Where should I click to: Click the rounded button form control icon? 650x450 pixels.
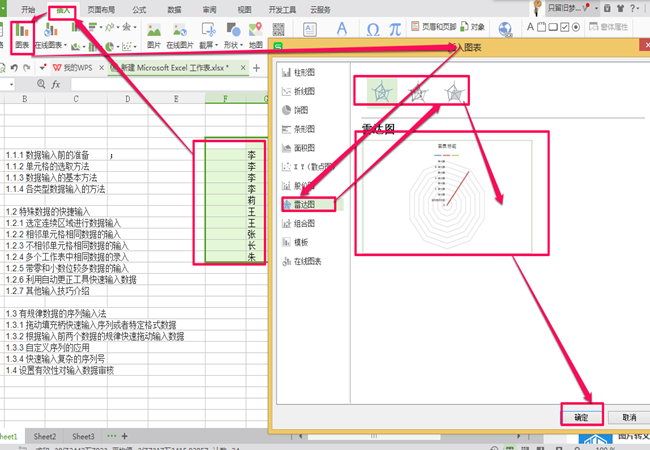click(553, 27)
